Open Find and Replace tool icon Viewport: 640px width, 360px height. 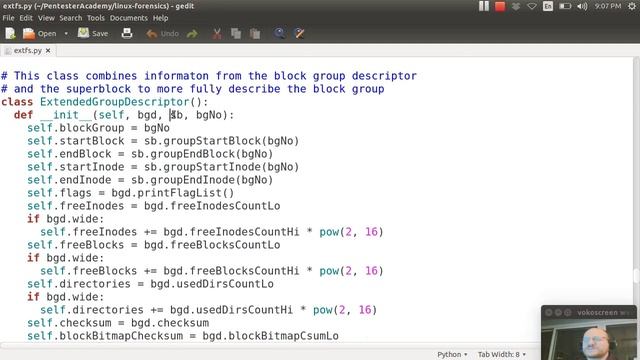(299, 33)
